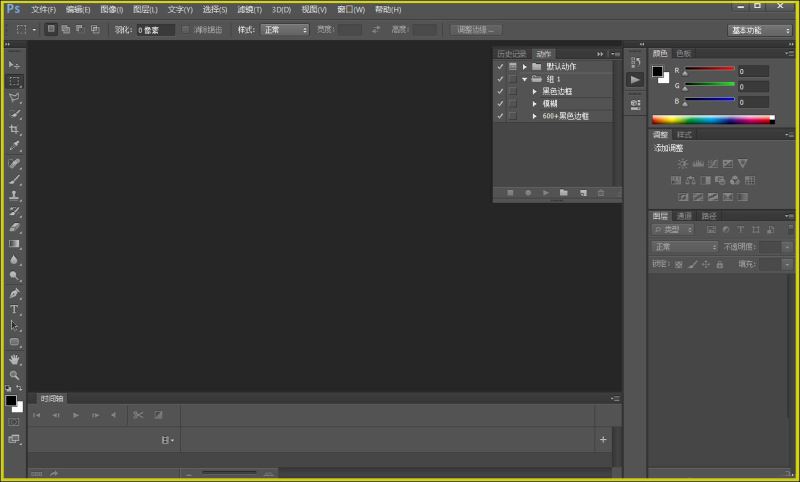This screenshot has width=800, height=482.
Task: Open the layer blend mode 正常 dropdown
Action: point(685,247)
